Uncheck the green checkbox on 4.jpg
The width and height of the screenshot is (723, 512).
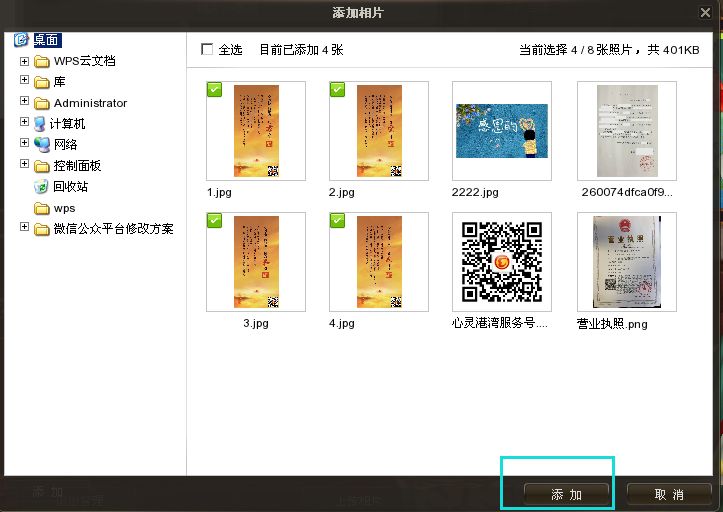[x=338, y=220]
